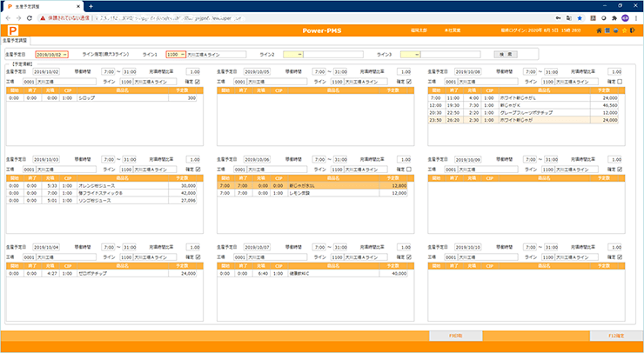Select the highlighted 12,800 quantity cell
The height and width of the screenshot is (353, 644).
tap(393, 186)
